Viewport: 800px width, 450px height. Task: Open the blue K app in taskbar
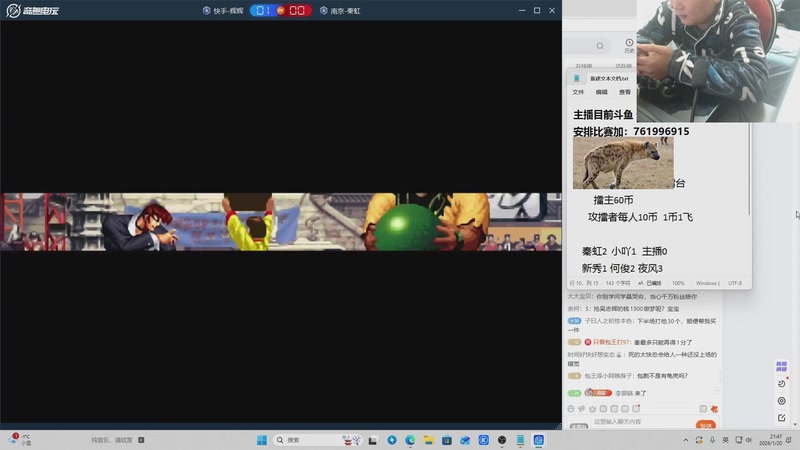point(484,440)
